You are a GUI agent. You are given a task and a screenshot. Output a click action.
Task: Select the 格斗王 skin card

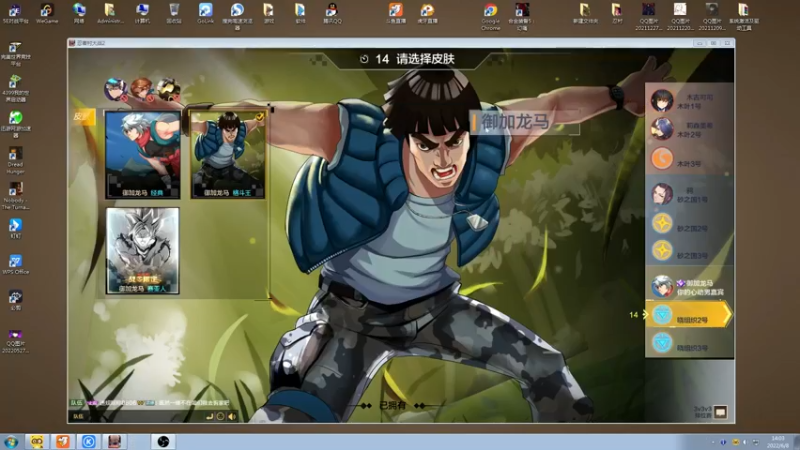pyautogui.click(x=228, y=155)
